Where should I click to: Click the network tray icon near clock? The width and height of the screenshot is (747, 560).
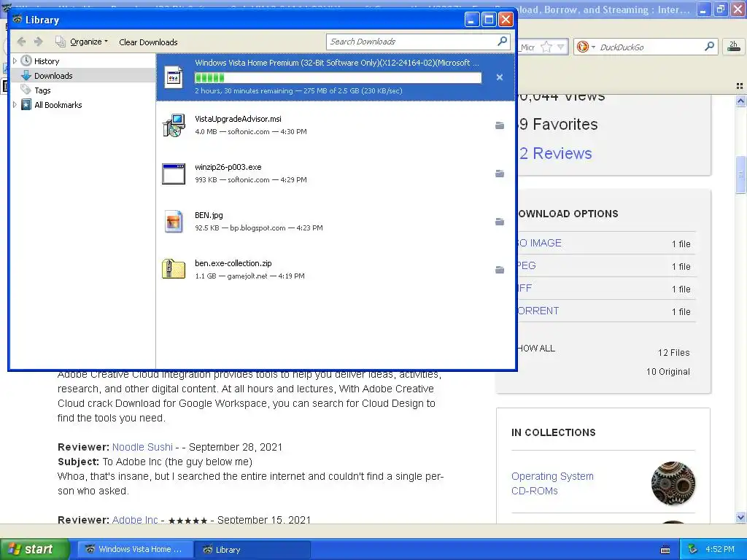(x=693, y=549)
